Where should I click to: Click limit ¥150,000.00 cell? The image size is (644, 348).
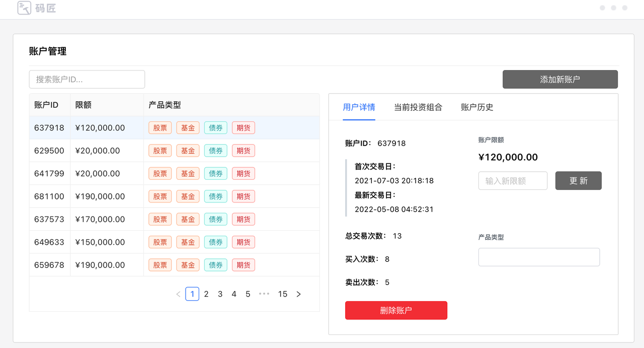coord(100,242)
